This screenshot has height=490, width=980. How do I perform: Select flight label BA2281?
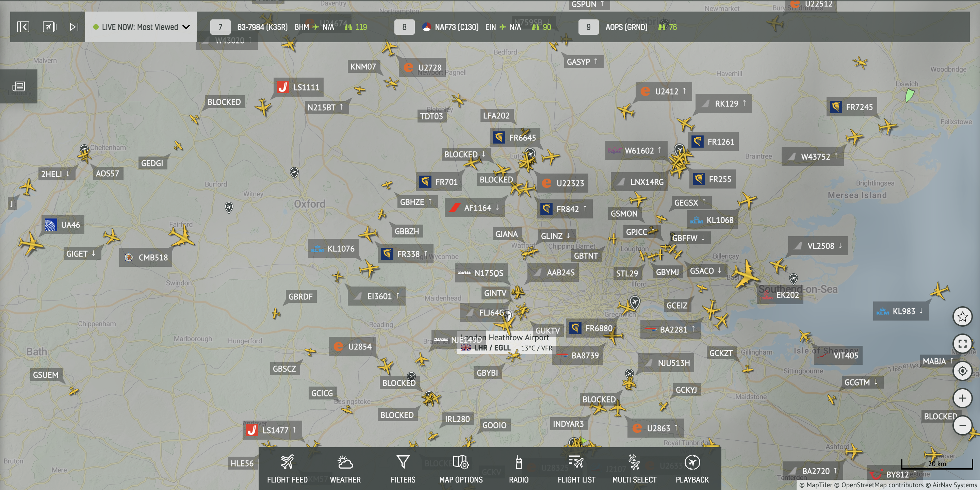671,329
